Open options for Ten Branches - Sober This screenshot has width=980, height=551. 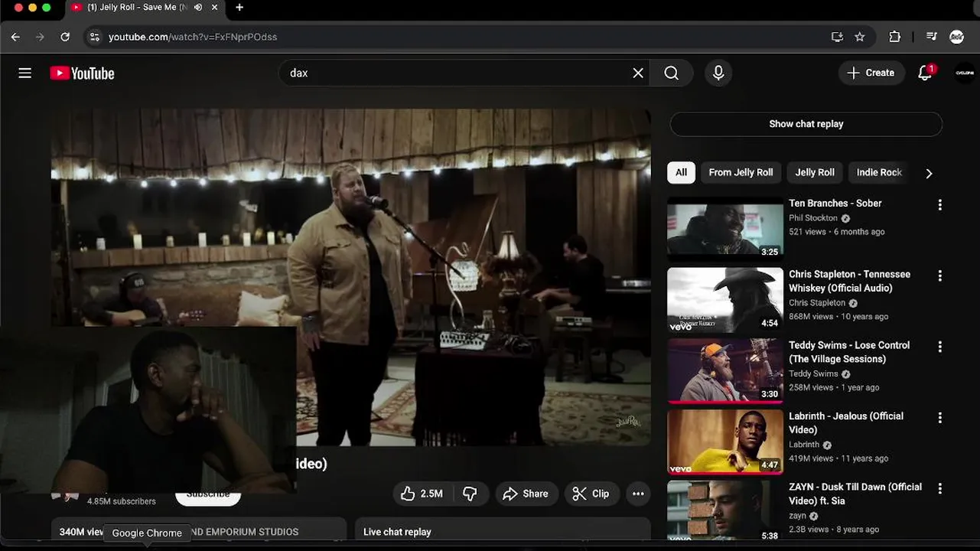tap(939, 205)
